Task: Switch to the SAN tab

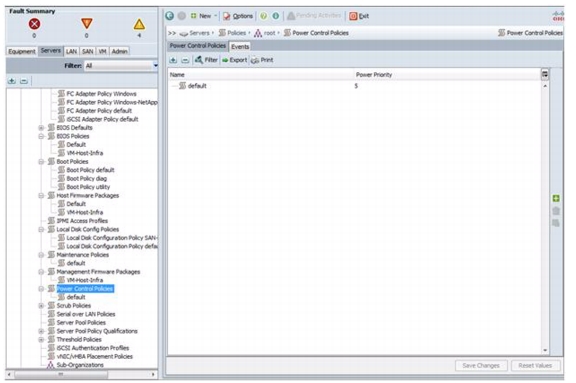Action: coord(87,51)
